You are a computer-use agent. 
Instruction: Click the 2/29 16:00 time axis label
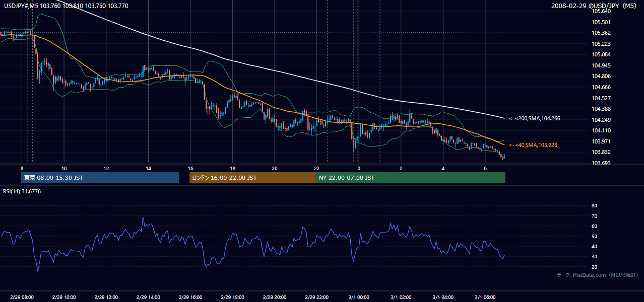point(190,297)
